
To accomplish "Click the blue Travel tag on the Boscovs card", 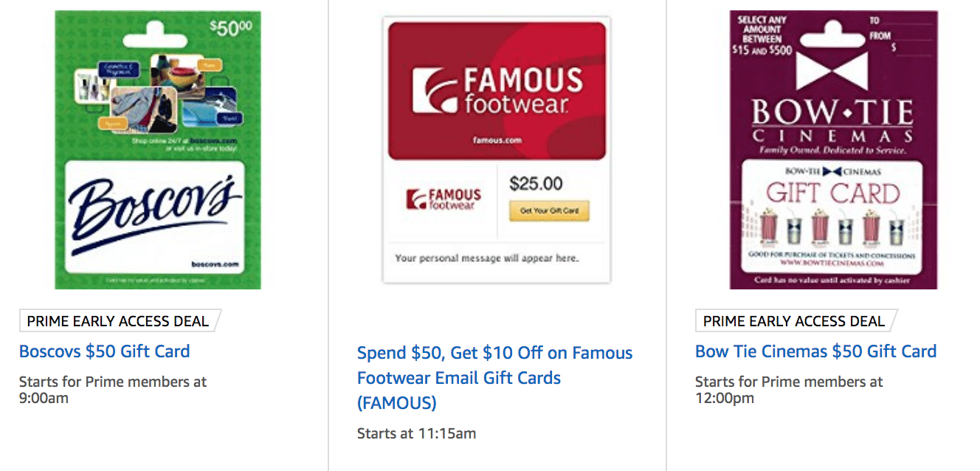I will tap(230, 118).
